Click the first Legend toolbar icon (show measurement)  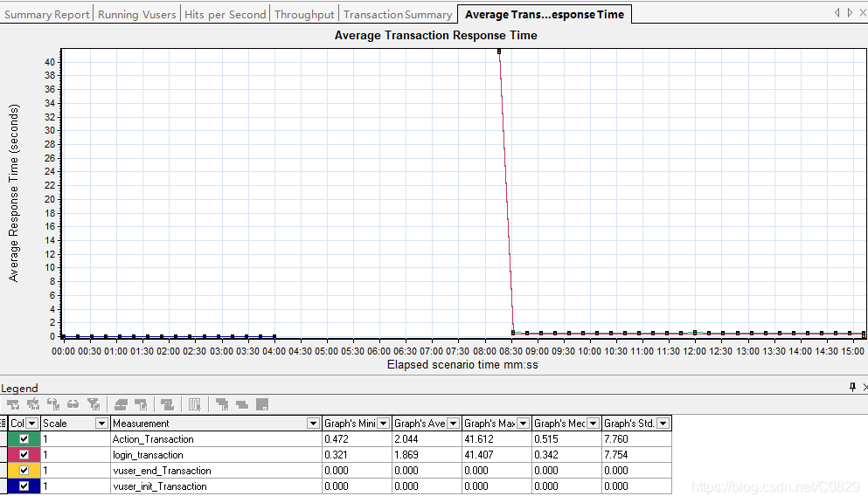point(13,404)
